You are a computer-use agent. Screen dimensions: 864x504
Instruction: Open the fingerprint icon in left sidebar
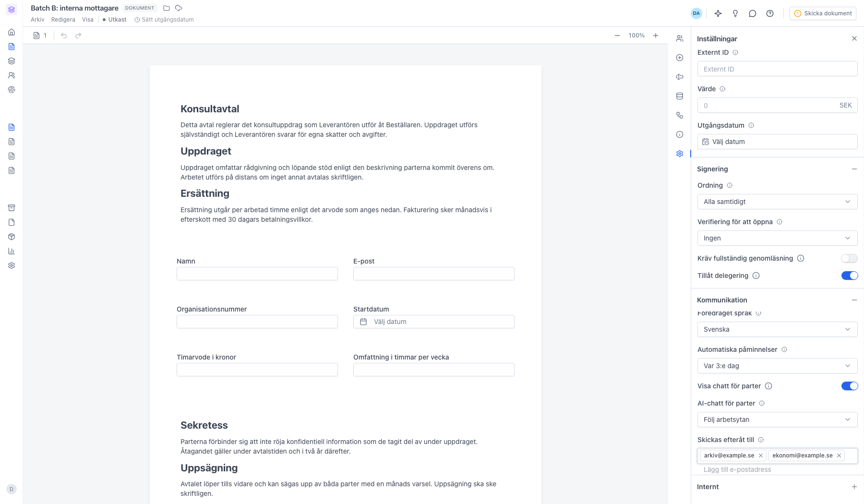12,90
